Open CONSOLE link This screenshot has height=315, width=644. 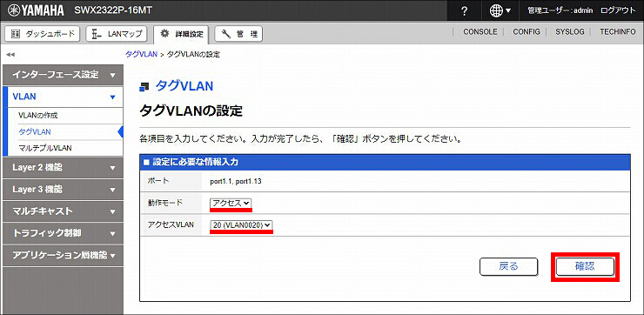[x=480, y=32]
